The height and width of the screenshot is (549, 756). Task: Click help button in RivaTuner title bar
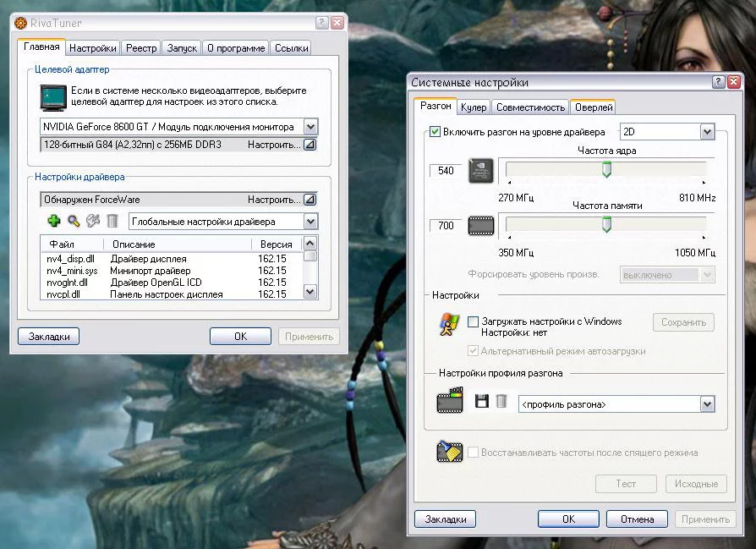322,22
